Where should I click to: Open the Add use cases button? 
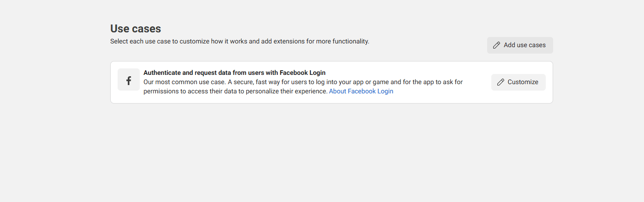click(x=520, y=45)
